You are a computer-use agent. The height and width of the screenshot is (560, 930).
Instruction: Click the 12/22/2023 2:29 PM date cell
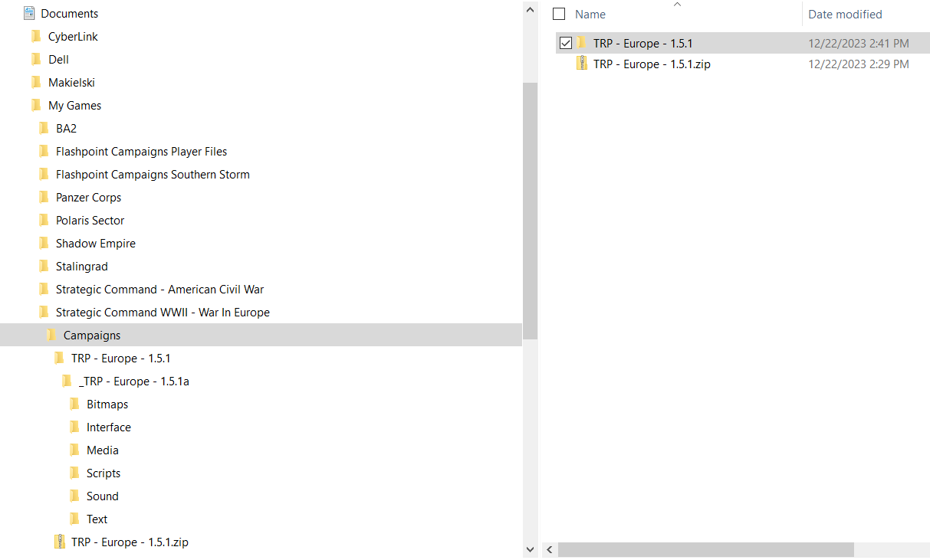859,64
